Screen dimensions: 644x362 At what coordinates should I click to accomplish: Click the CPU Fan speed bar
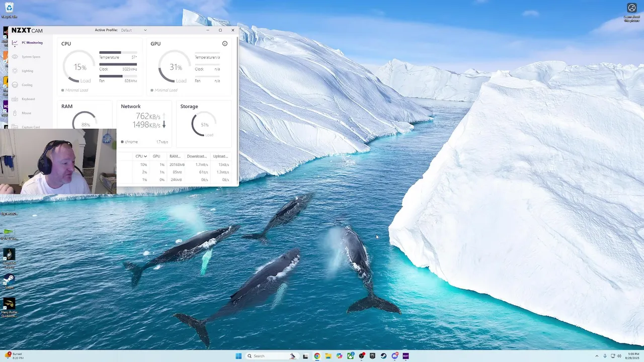[x=118, y=76]
